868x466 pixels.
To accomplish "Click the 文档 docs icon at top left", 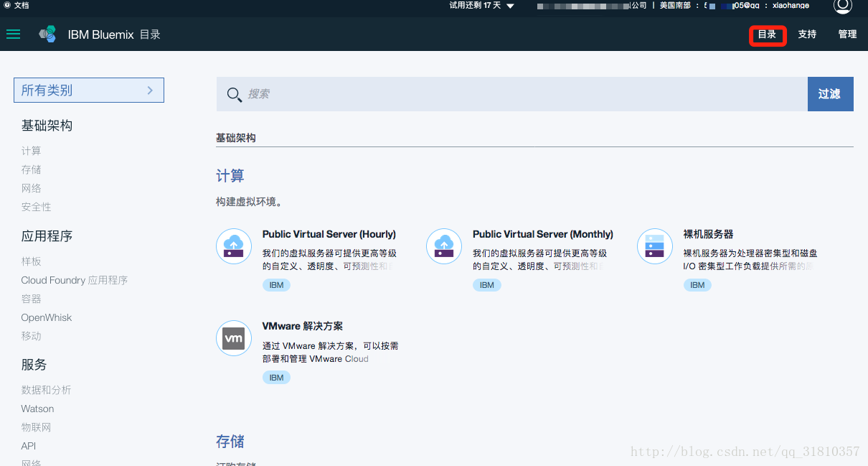I will coord(7,5).
